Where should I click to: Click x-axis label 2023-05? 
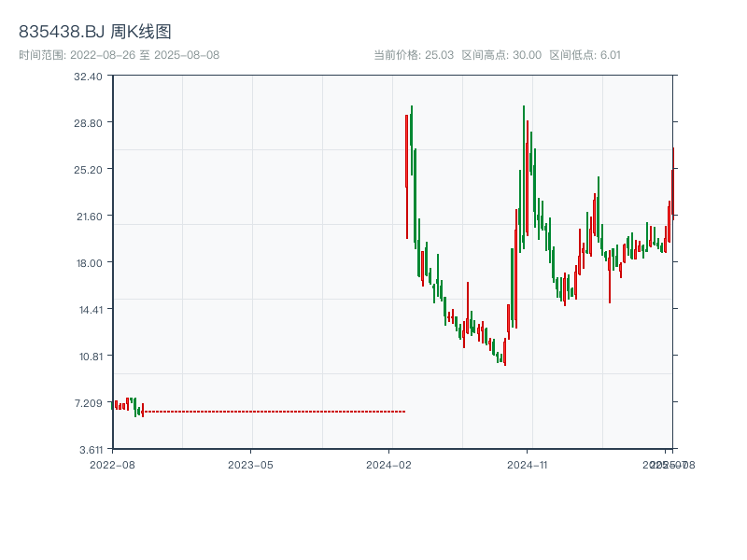tap(250, 465)
